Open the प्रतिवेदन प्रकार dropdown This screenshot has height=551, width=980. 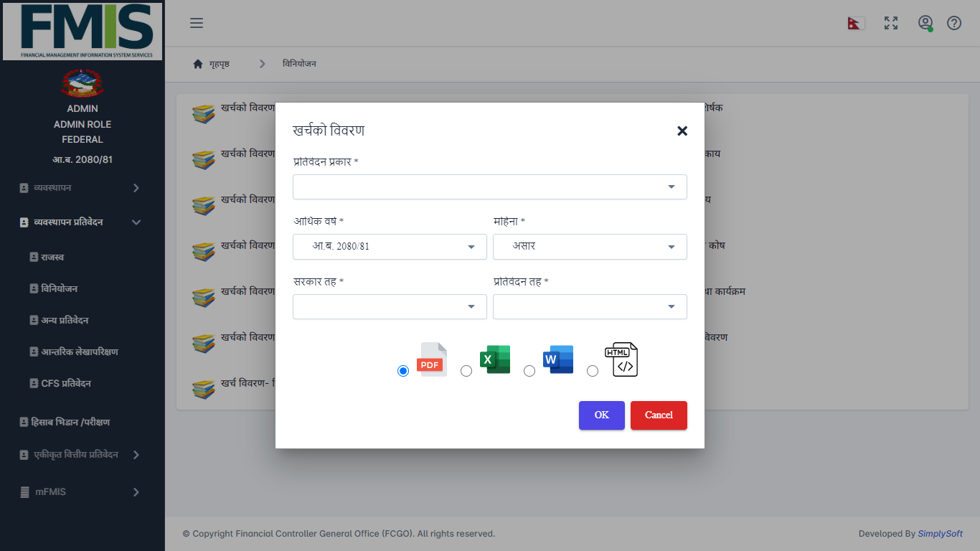(x=489, y=187)
